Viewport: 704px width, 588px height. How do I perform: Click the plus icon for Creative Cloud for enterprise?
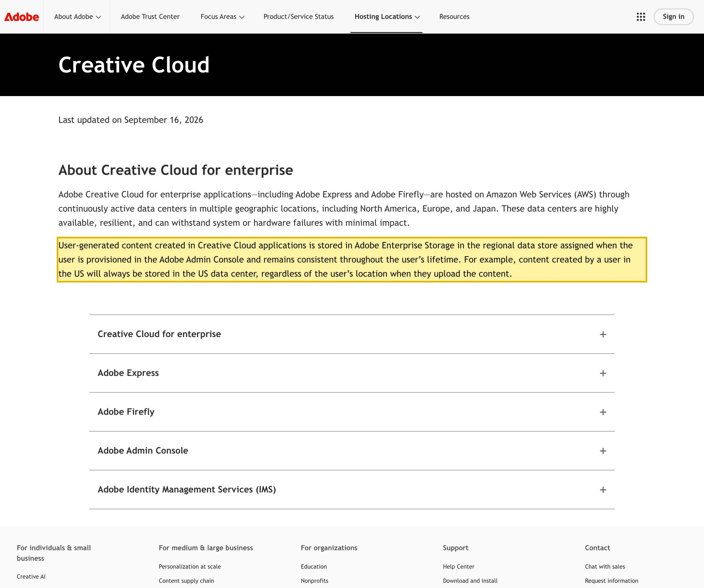coord(603,334)
